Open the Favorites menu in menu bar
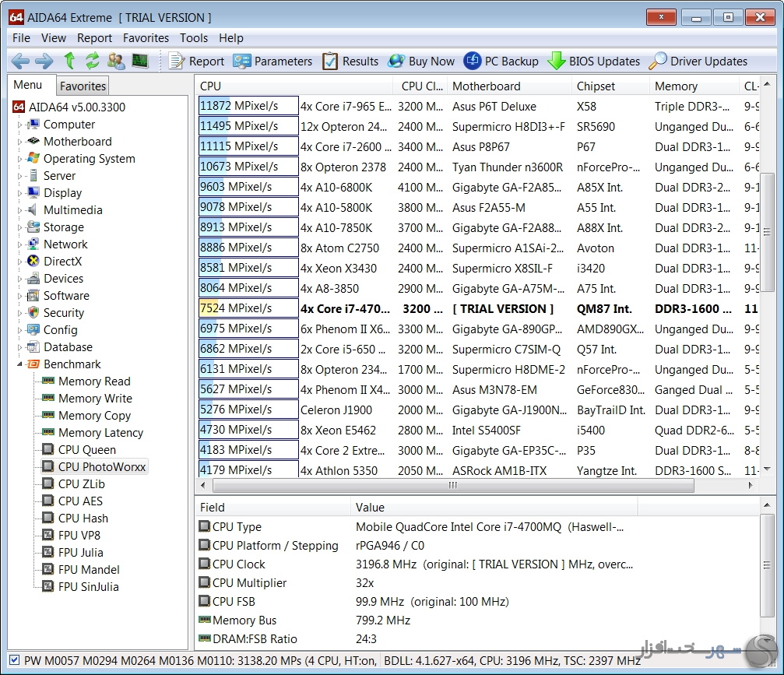Viewport: 784px width, 675px height. click(x=146, y=38)
